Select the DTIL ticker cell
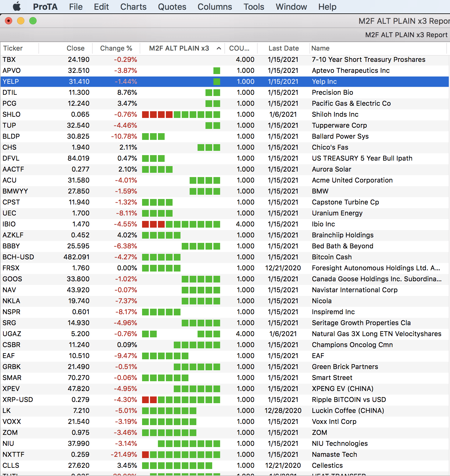450x476 pixels. point(10,92)
